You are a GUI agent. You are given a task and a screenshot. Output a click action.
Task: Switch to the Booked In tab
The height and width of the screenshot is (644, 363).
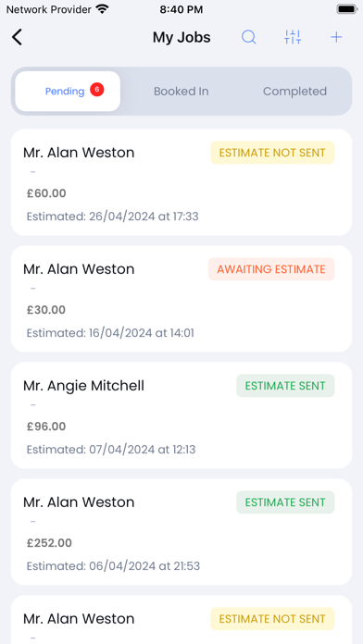point(181,92)
